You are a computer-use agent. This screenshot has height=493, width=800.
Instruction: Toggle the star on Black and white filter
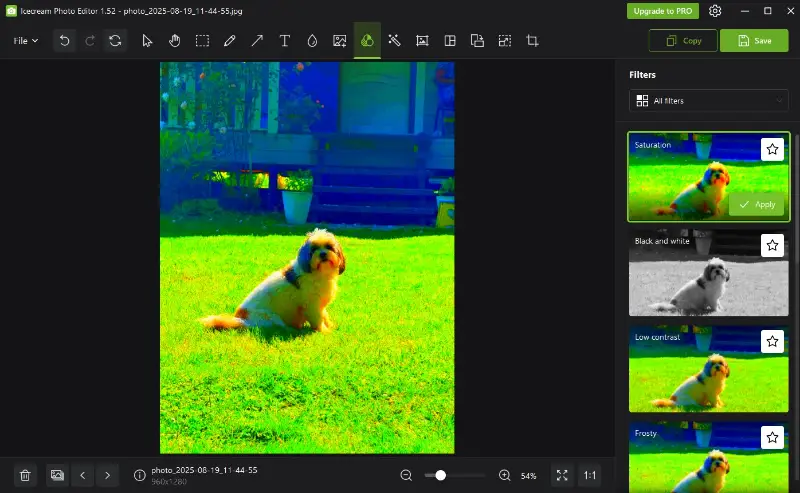click(772, 245)
